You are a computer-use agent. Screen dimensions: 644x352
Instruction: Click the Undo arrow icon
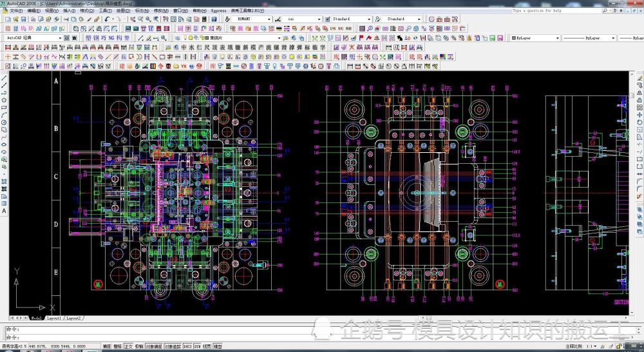tap(107, 19)
